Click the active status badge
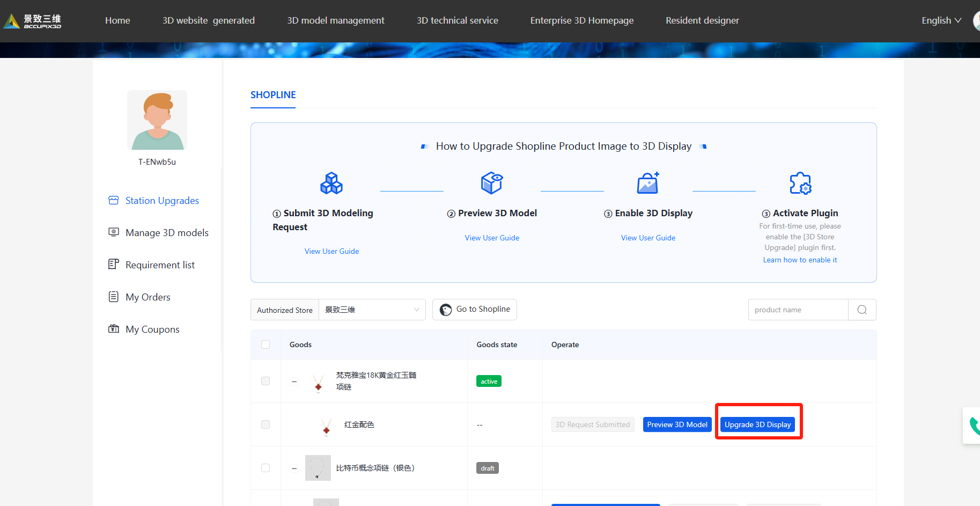Screen dimensions: 980x506 click(489, 382)
